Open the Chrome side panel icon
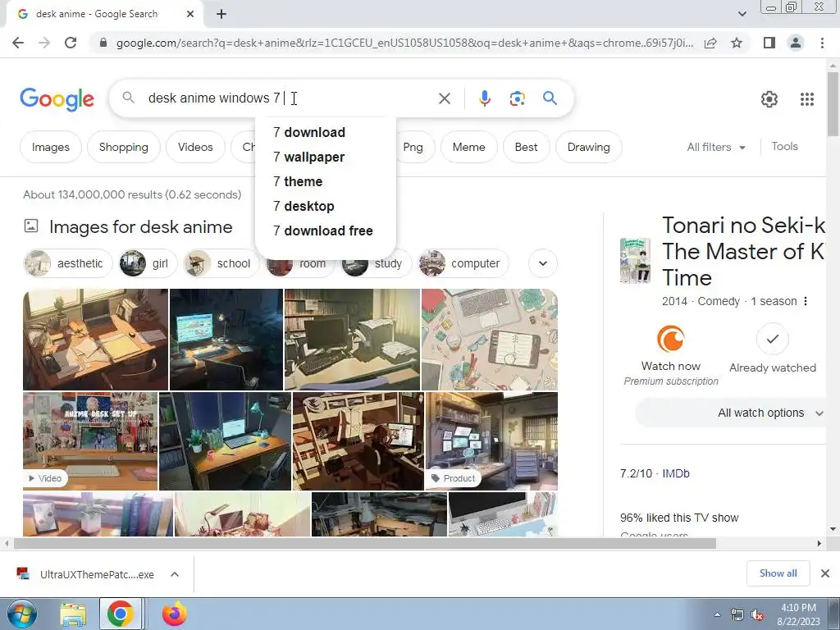 click(769, 43)
